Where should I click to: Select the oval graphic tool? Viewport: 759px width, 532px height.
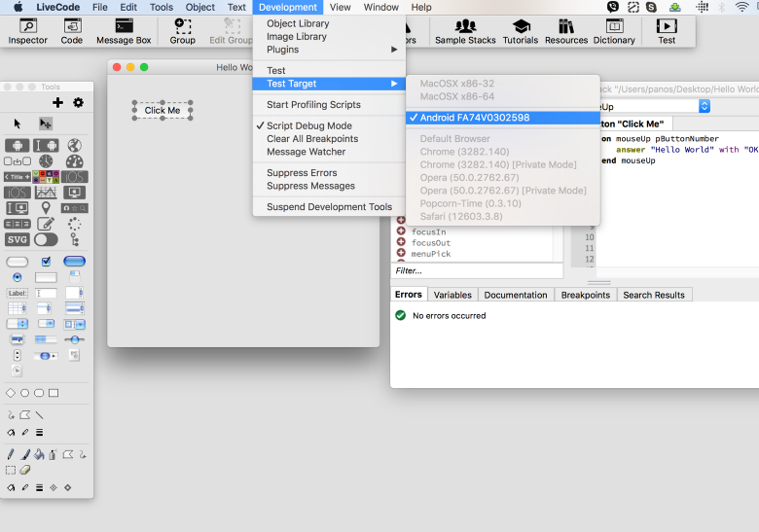tap(24, 393)
